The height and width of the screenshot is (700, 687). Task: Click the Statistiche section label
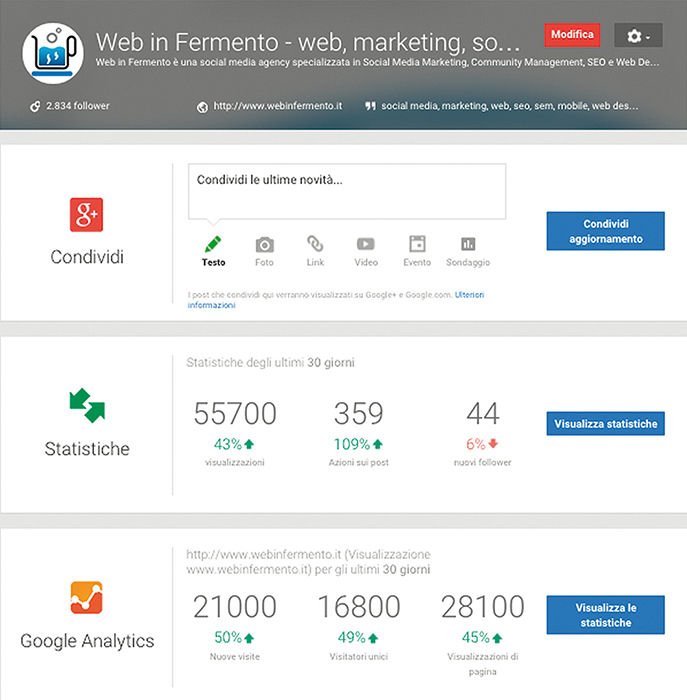coord(87,449)
